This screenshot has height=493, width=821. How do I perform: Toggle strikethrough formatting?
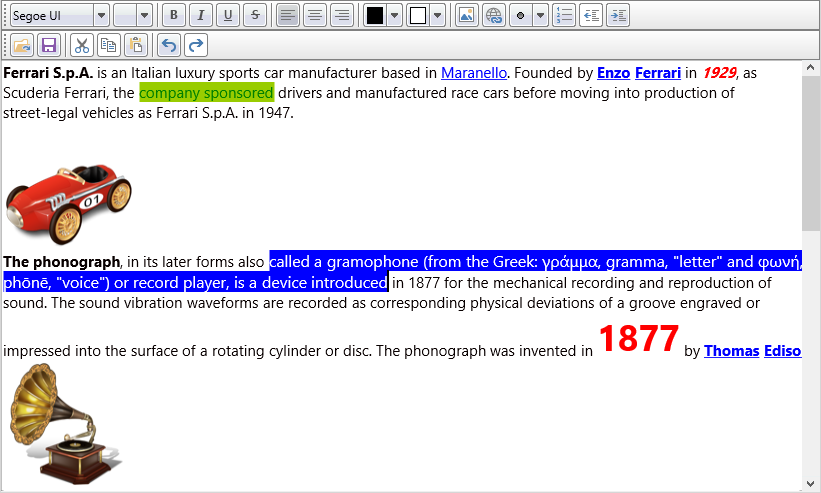[x=255, y=15]
